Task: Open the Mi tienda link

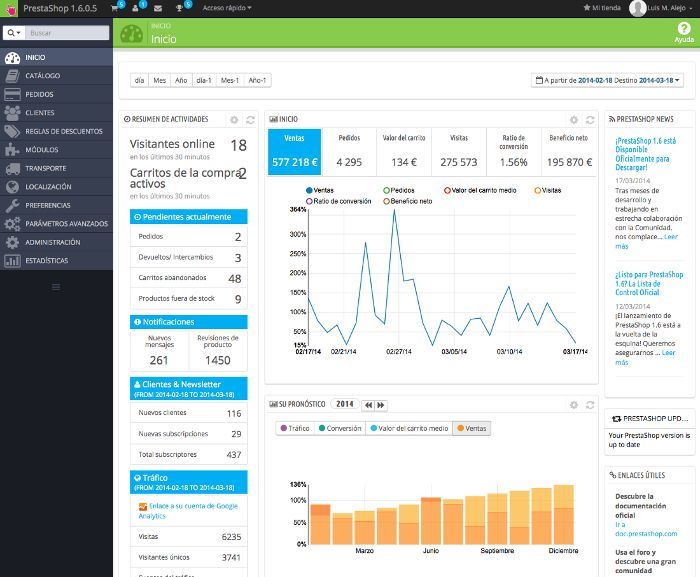Action: (x=602, y=8)
